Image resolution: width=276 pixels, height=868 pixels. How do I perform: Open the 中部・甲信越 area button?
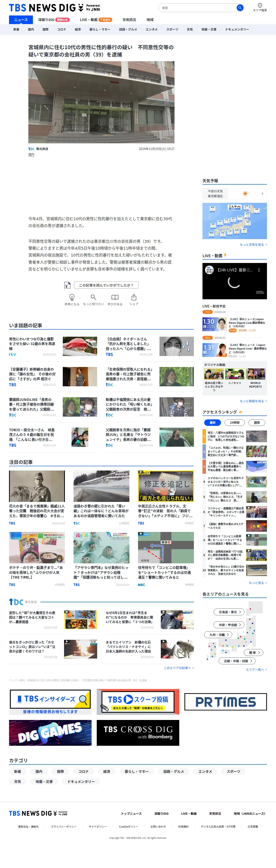click(x=229, y=625)
